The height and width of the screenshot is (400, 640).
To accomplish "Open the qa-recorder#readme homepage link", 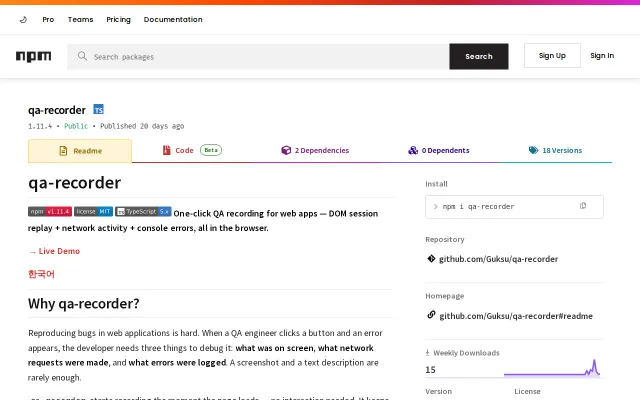I will tap(516, 316).
